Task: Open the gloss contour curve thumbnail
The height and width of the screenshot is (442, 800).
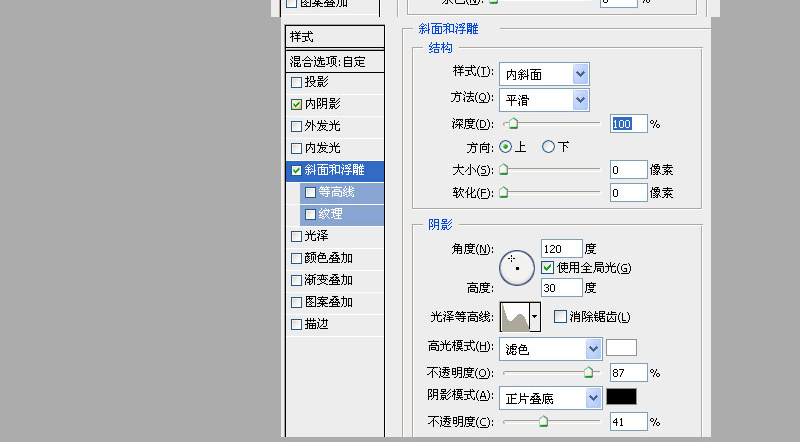Action: 515,316
